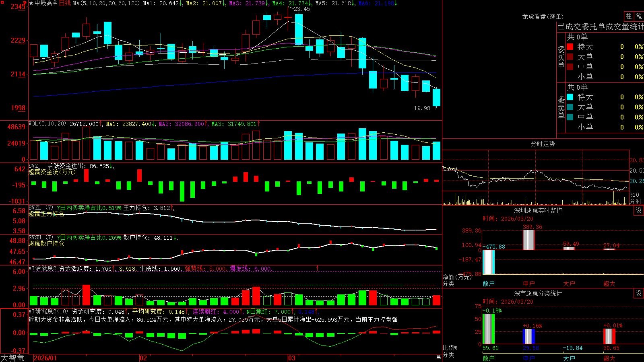The image size is (644, 362).
Task: Click the teal 委卖单 中单 swatch
Action: [570, 117]
